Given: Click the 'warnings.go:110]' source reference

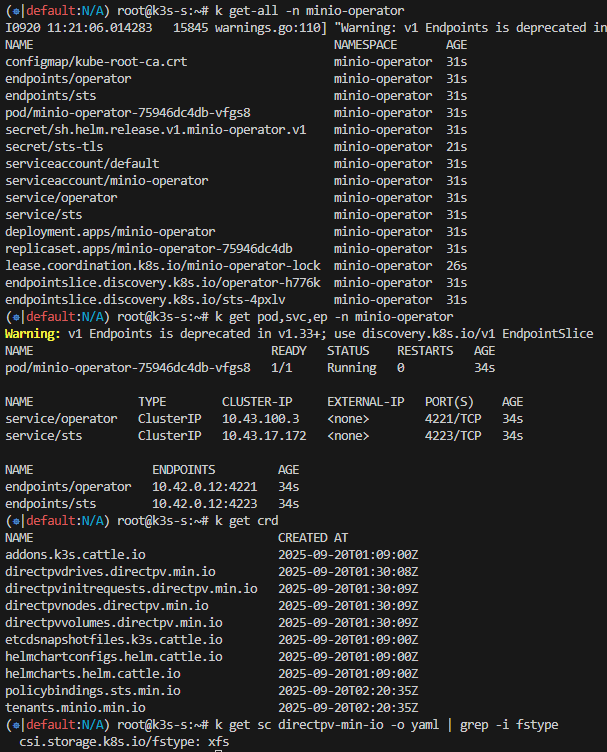Looking at the screenshot, I should tap(271, 28).
